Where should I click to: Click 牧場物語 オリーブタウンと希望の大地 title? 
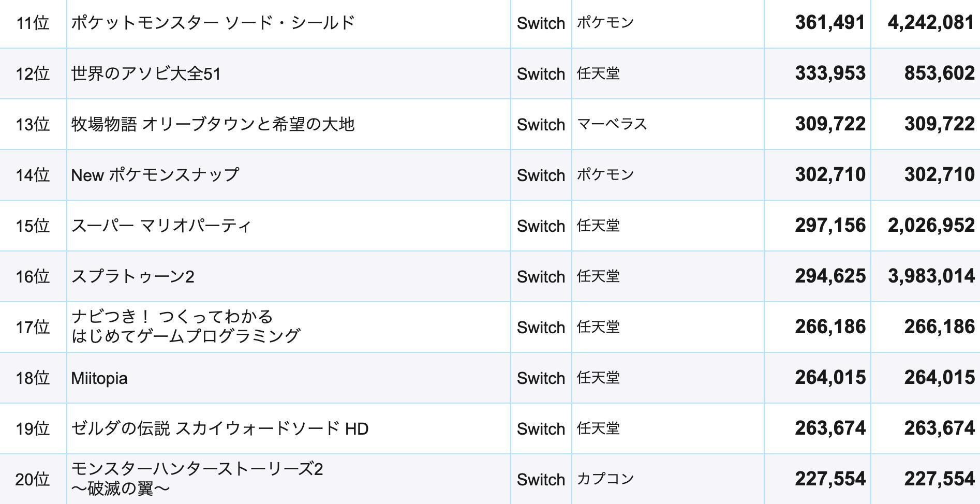coord(213,124)
